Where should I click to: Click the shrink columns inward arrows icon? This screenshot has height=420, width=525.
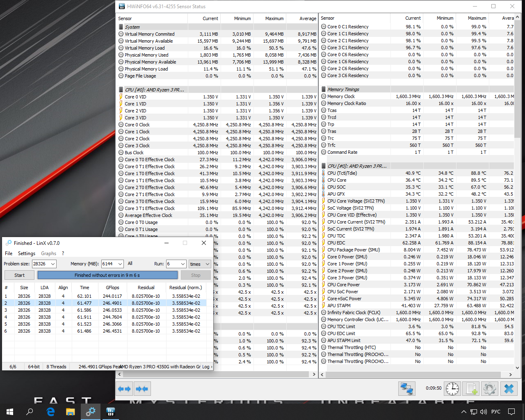[x=142, y=388]
